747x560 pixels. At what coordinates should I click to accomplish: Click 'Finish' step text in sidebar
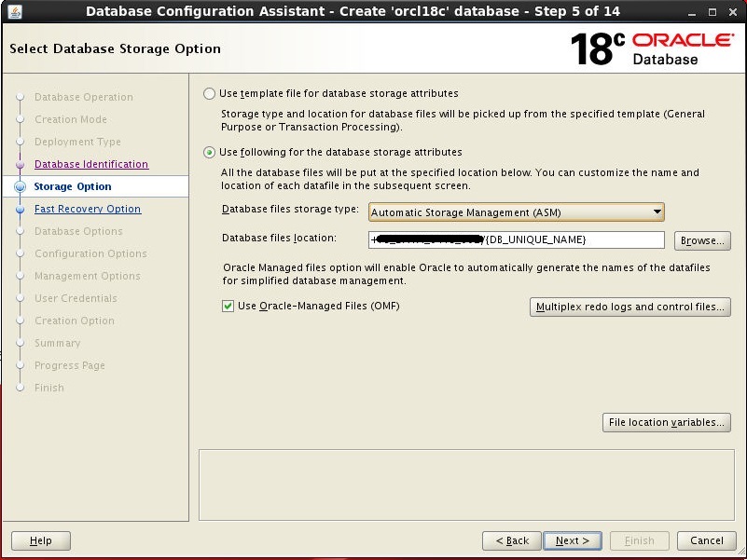pyautogui.click(x=49, y=389)
